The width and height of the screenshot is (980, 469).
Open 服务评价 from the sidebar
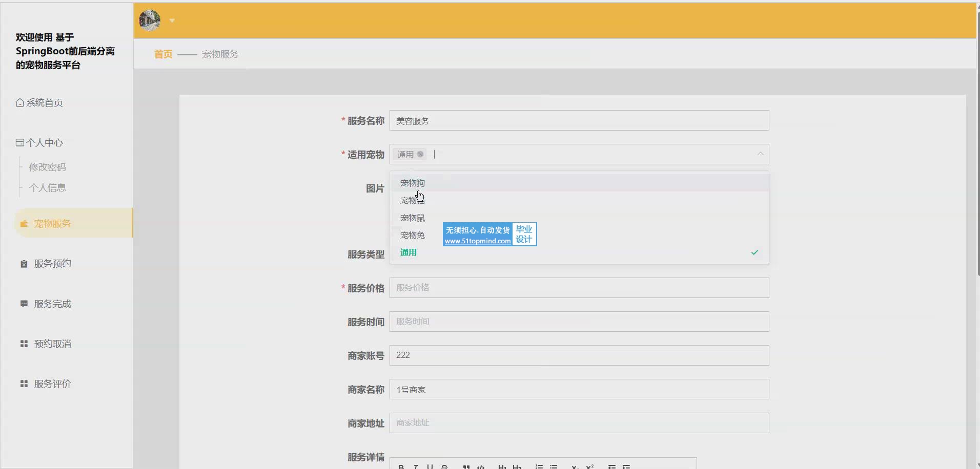(52, 384)
